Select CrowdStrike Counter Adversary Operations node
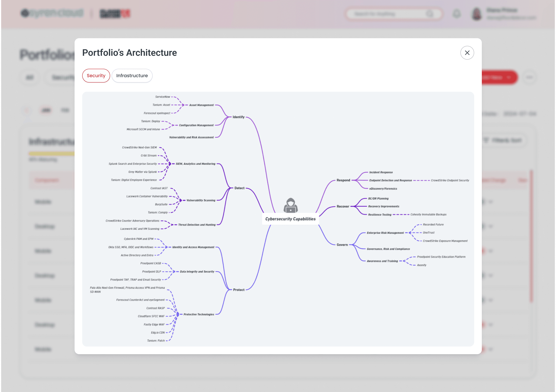The height and width of the screenshot is (392, 556). (132, 221)
